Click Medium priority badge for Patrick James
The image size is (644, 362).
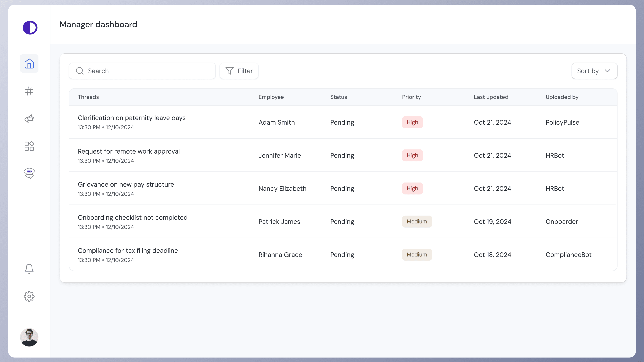pos(417,222)
